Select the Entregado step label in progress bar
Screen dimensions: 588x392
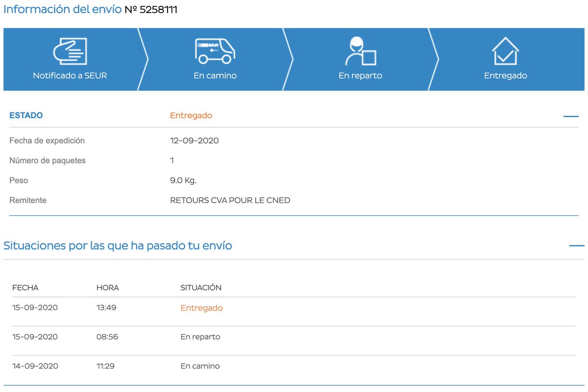(506, 76)
